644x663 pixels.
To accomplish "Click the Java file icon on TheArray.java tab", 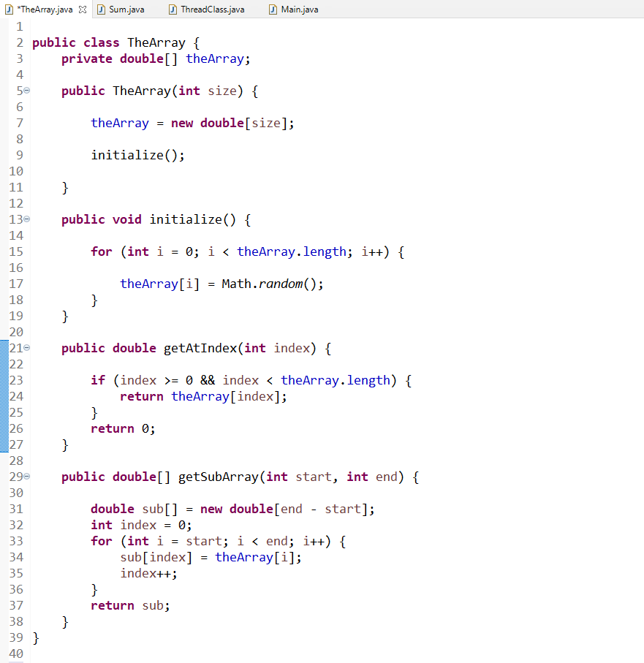I will [x=10, y=10].
